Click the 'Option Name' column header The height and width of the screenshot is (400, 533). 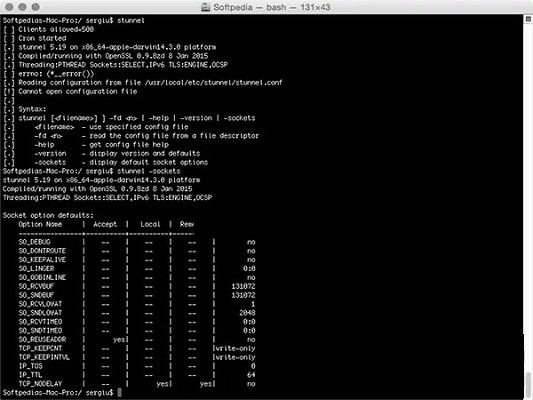coord(40,224)
